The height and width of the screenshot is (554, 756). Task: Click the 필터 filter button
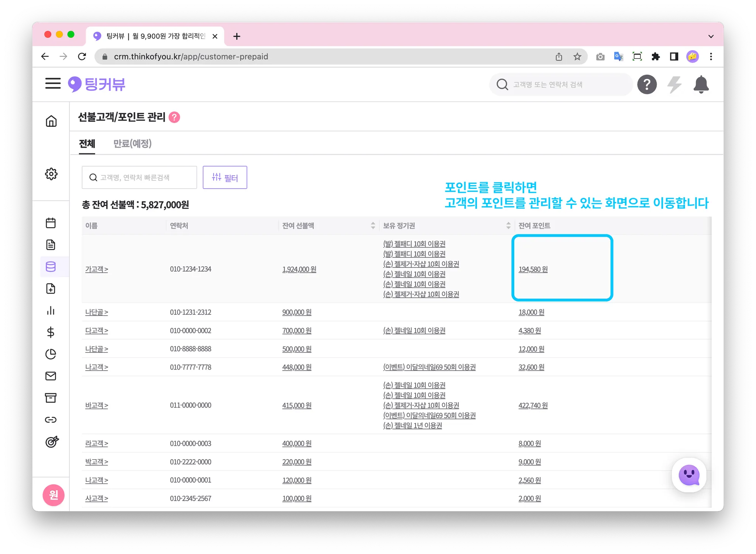pos(225,177)
